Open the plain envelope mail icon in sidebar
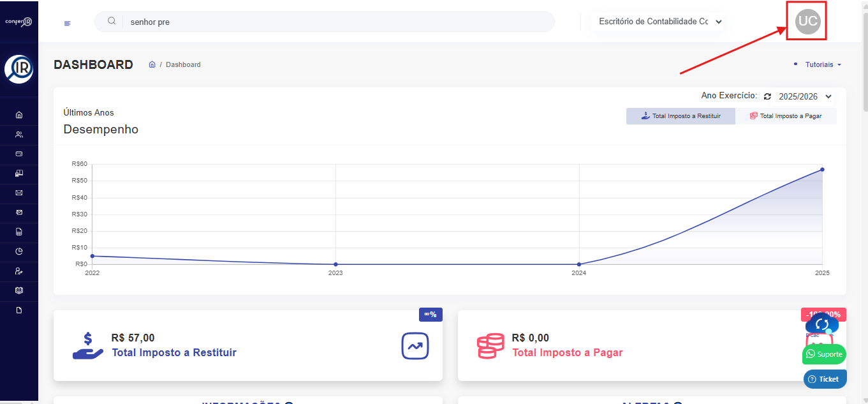Screen dimensions: 868x404 coord(18,192)
